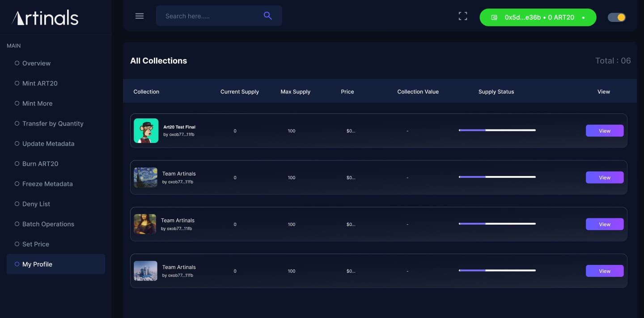Click View for the snowy castle collection
The height and width of the screenshot is (318, 644).
[x=605, y=271]
